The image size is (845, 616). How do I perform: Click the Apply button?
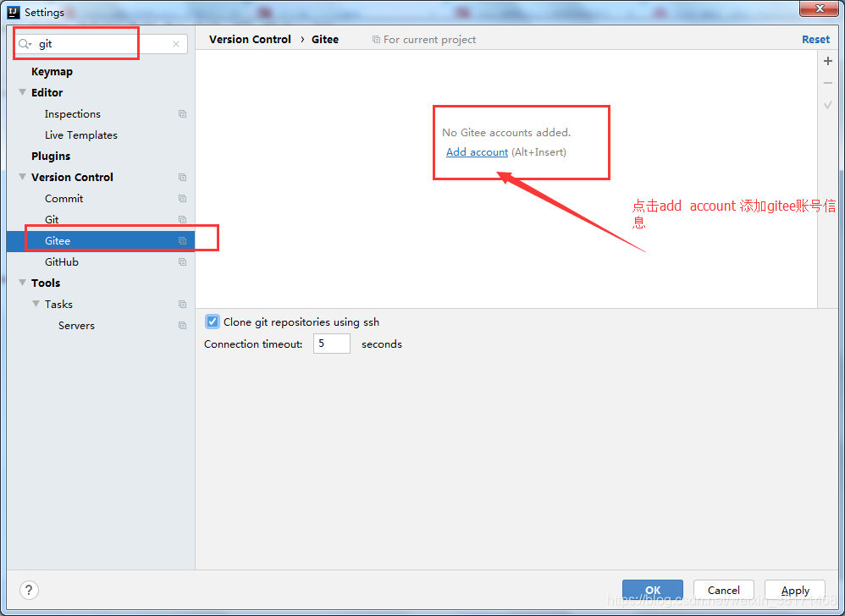pos(795,590)
